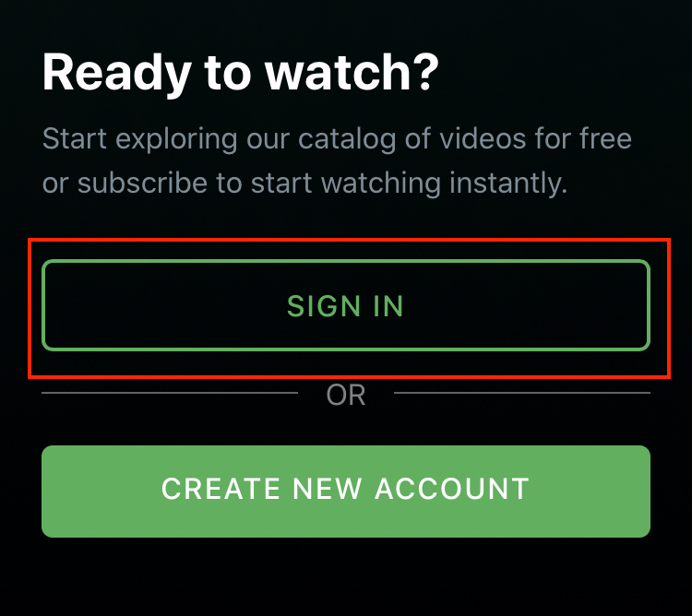Click the SIGN IN button

click(346, 305)
